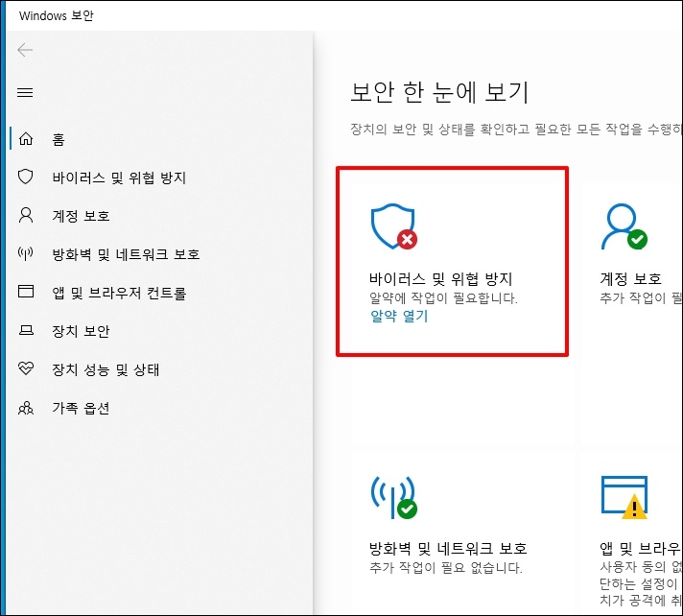The height and width of the screenshot is (616, 683).
Task: Click the antenna icon for 방화벽 및 네트워크 보호 in sidebar
Action: pyautogui.click(x=26, y=253)
